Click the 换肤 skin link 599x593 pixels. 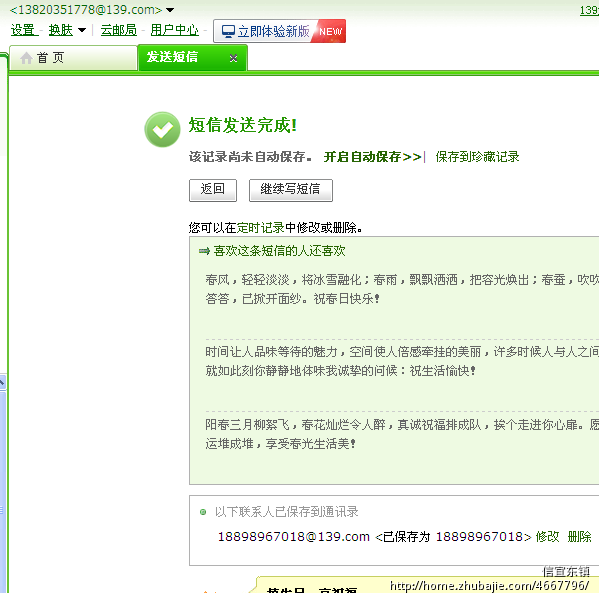60,30
